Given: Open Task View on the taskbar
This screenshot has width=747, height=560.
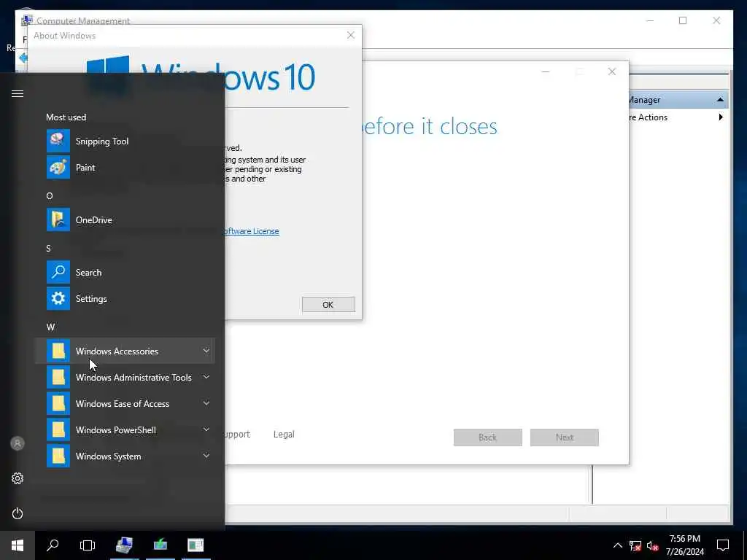Looking at the screenshot, I should coord(88,545).
